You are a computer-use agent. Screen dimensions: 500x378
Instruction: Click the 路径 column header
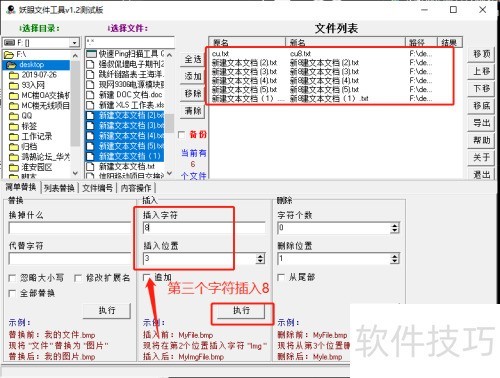point(421,42)
